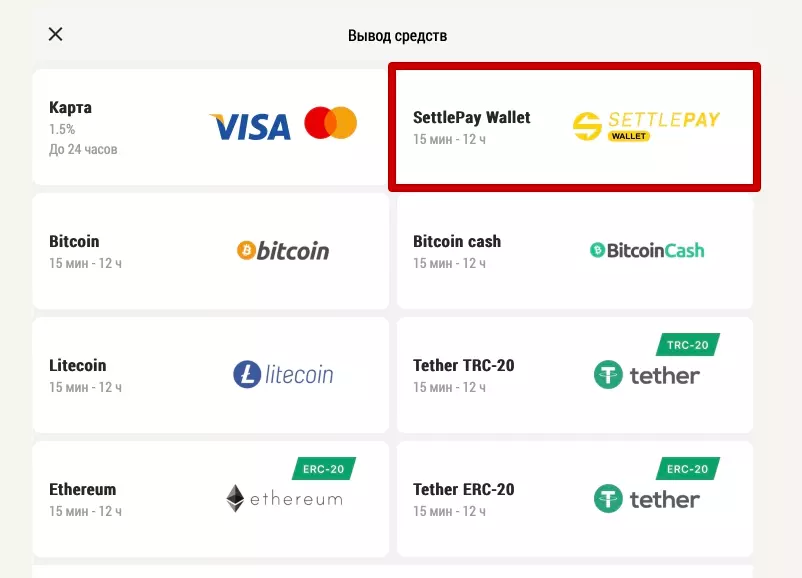Image resolution: width=802 pixels, height=578 pixels.
Task: Click the blue Litecoin logo
Action: [283, 374]
